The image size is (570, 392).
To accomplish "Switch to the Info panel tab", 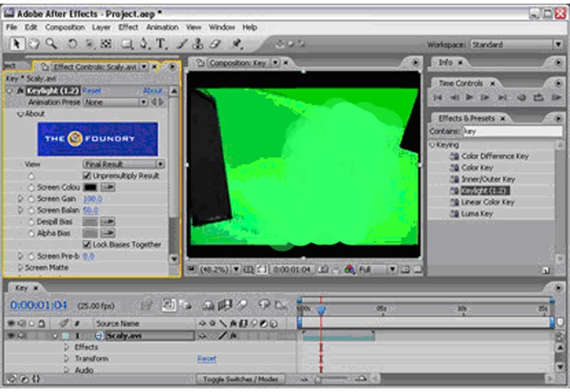I will coord(445,62).
